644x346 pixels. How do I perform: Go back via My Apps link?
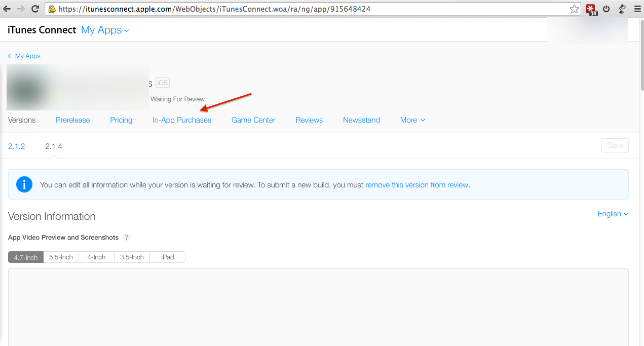coord(28,56)
